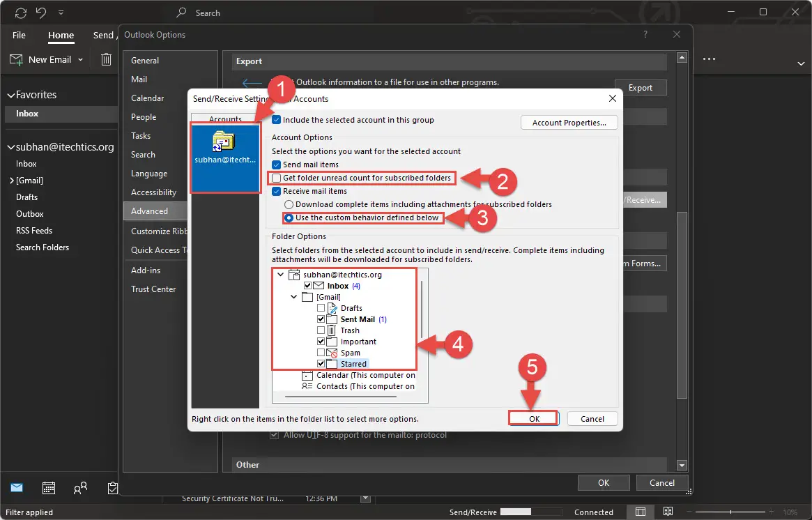
Task: Open the ribbon's three-dot overflow menu
Action: click(709, 59)
